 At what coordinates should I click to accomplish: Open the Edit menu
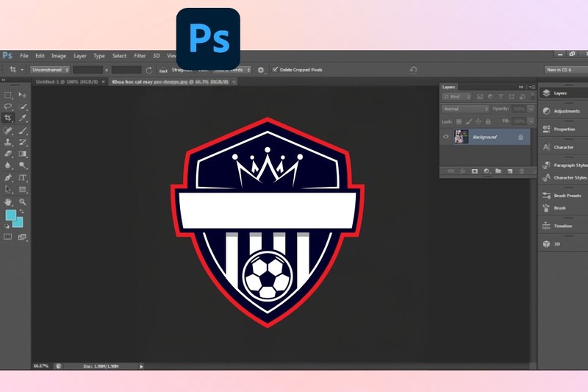coord(40,56)
